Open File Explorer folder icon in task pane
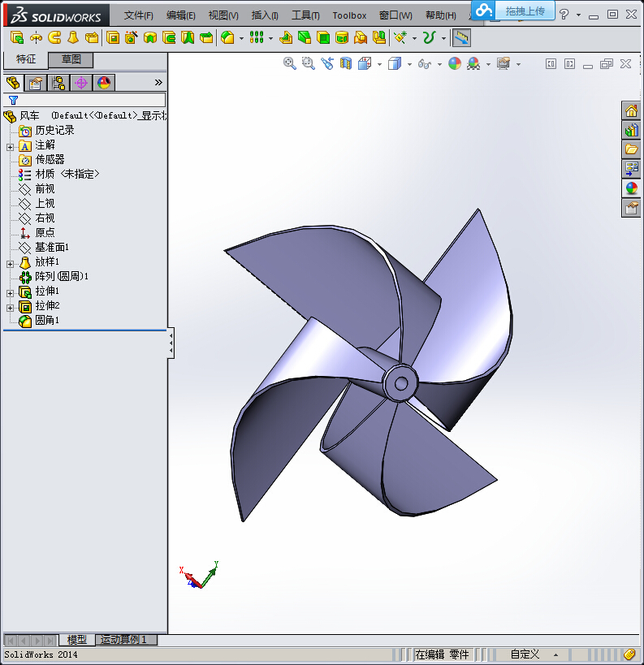The width and height of the screenshot is (644, 665). tap(631, 149)
